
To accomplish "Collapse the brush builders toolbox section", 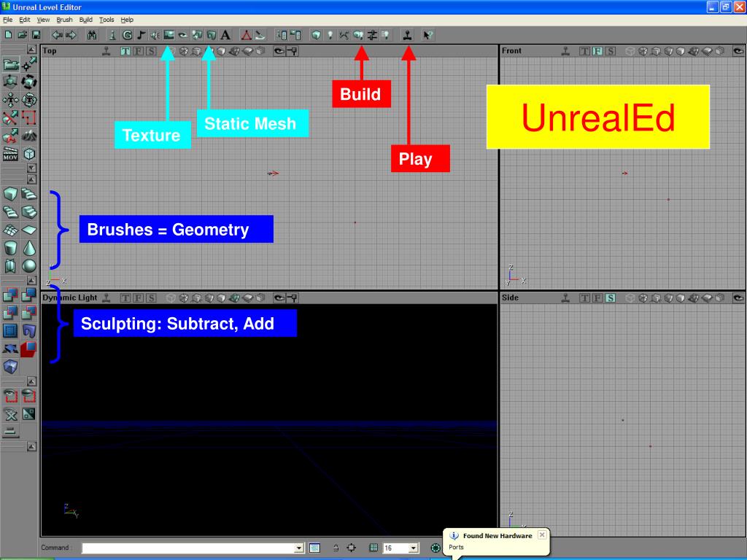I will 31,179.
